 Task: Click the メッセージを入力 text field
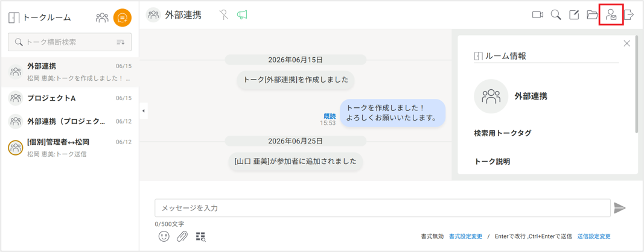[x=383, y=208]
